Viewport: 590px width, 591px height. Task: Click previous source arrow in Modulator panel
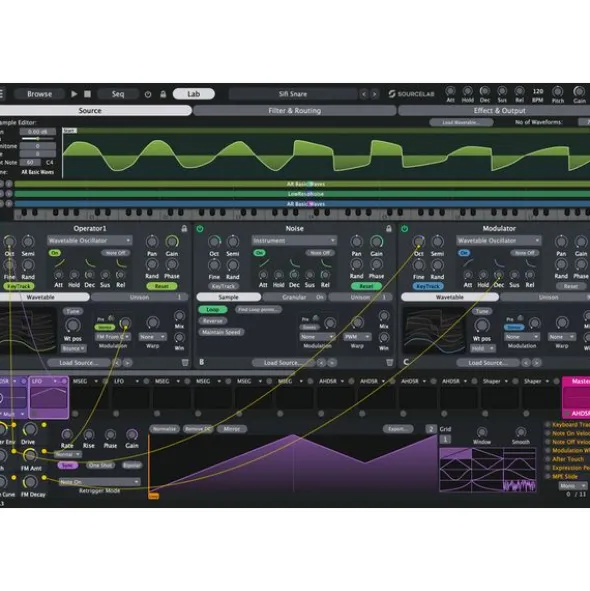(x=526, y=363)
